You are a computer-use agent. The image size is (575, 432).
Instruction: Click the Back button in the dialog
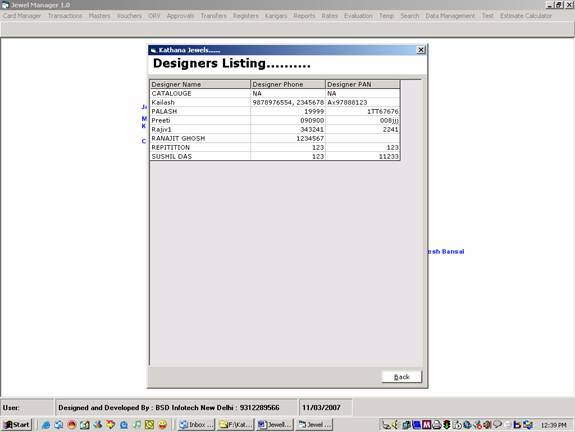(402, 377)
